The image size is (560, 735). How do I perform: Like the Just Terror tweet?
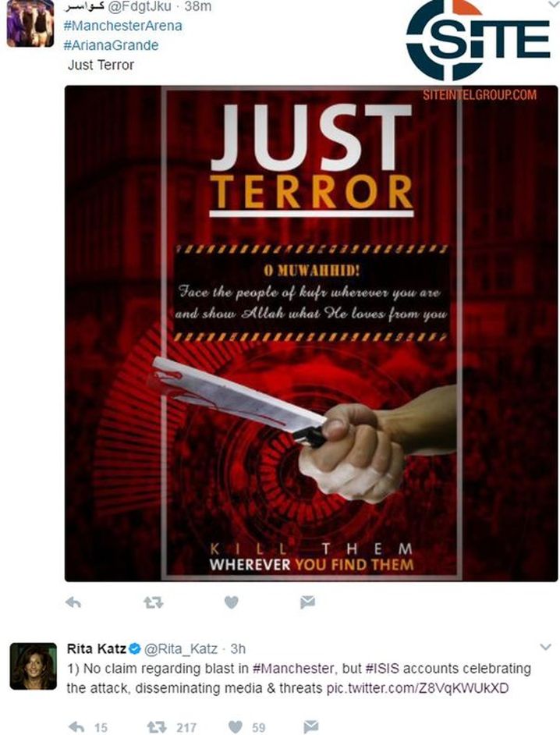231,602
